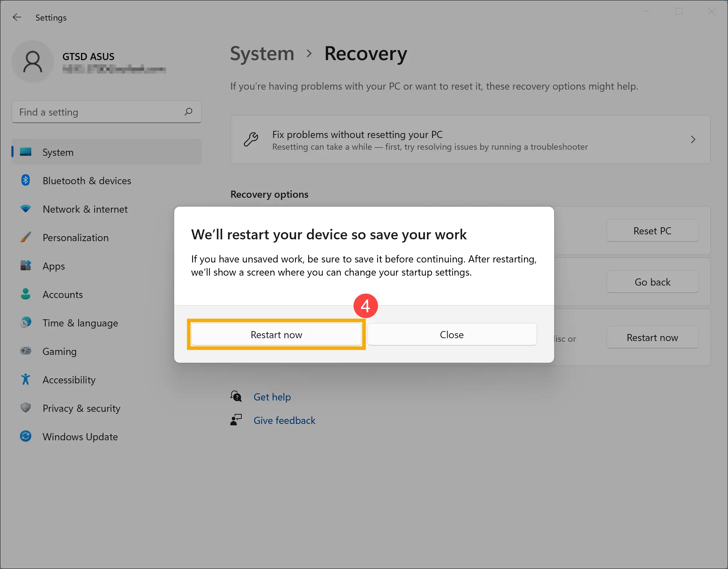728x569 pixels.
Task: Click the Reset PC button
Action: click(x=652, y=231)
